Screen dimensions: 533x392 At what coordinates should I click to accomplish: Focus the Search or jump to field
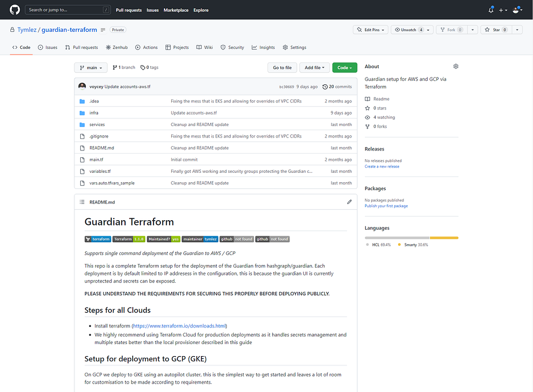[x=68, y=10]
